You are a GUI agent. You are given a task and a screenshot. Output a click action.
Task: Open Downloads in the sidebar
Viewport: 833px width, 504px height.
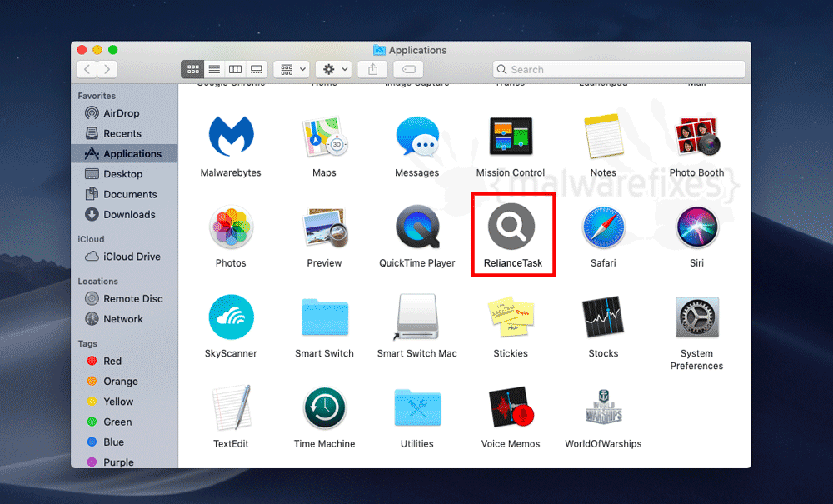pos(124,215)
